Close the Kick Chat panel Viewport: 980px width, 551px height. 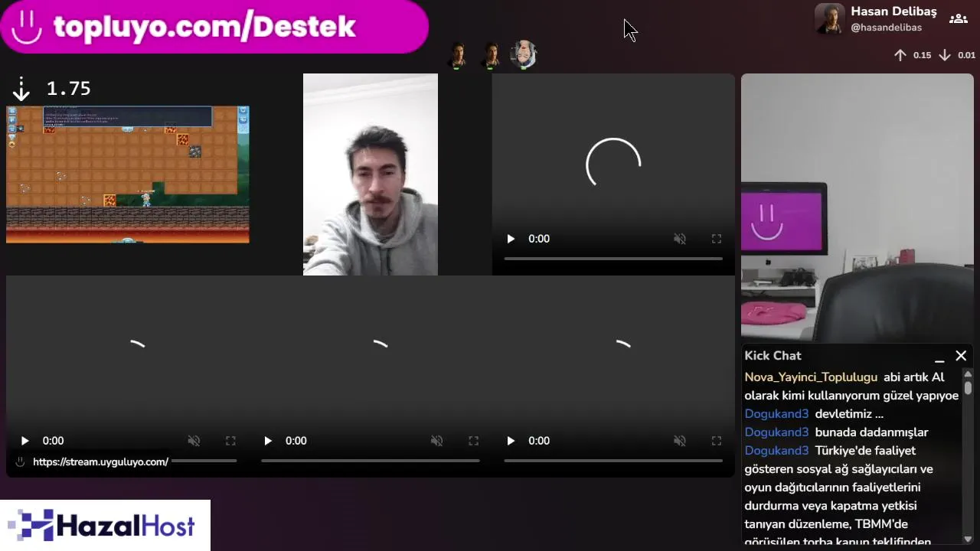961,356
